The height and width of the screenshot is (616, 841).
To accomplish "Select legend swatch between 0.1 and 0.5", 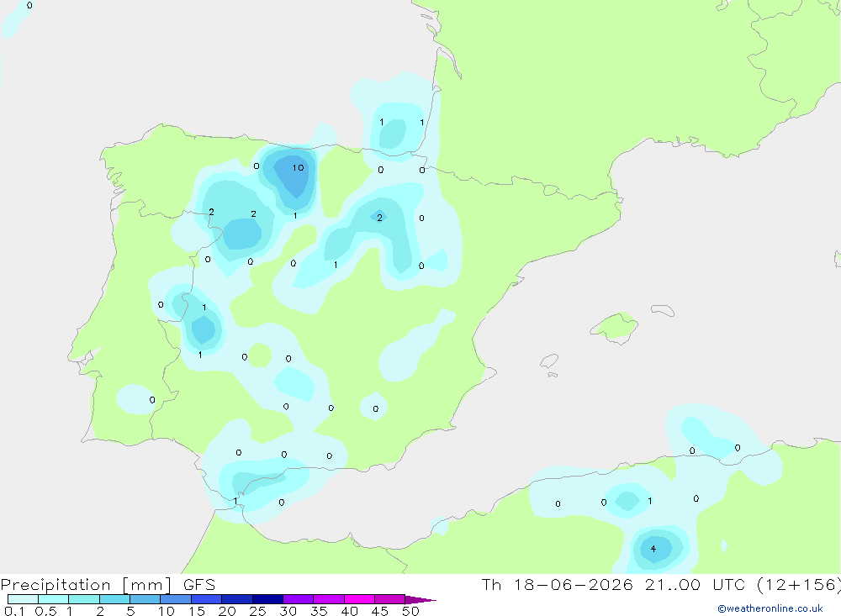I will (x=23, y=599).
